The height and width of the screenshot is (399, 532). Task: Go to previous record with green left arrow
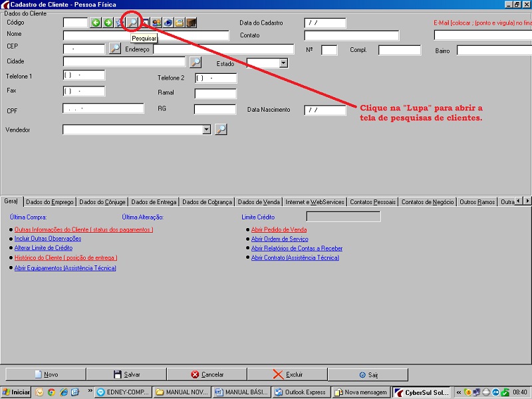[96, 23]
